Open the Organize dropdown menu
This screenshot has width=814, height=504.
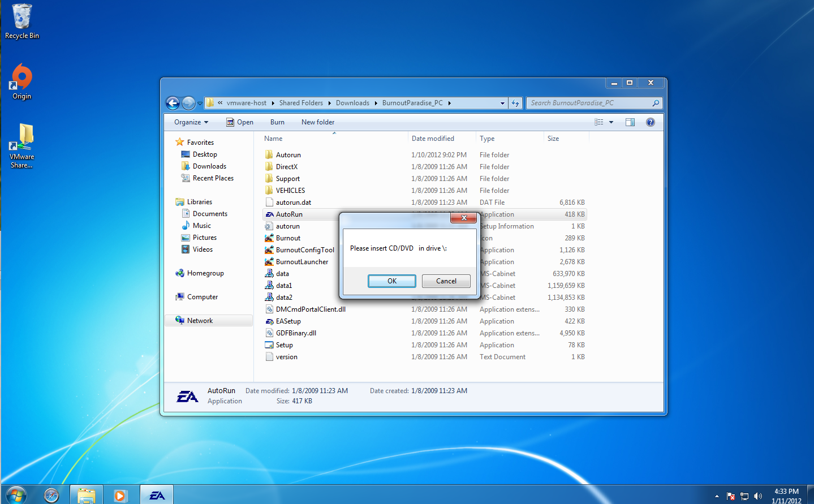point(191,122)
